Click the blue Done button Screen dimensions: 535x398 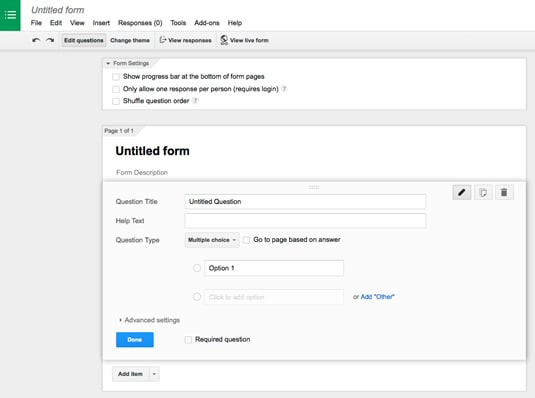pos(135,340)
